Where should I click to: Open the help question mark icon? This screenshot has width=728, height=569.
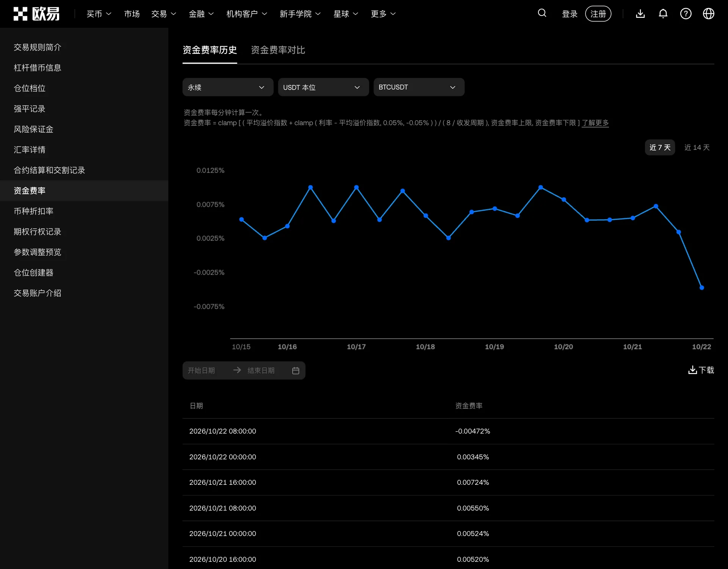click(x=686, y=14)
